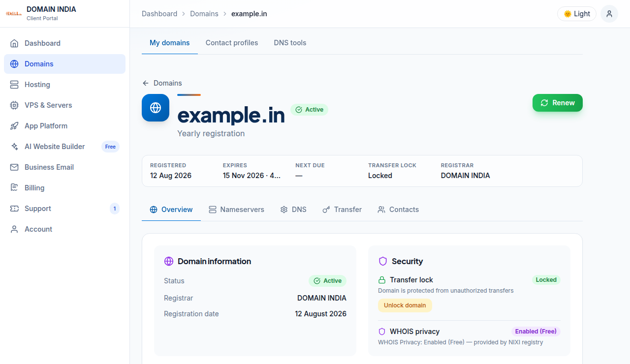The height and width of the screenshot is (364, 630).
Task: Open the Transfer tab
Action: (x=342, y=210)
